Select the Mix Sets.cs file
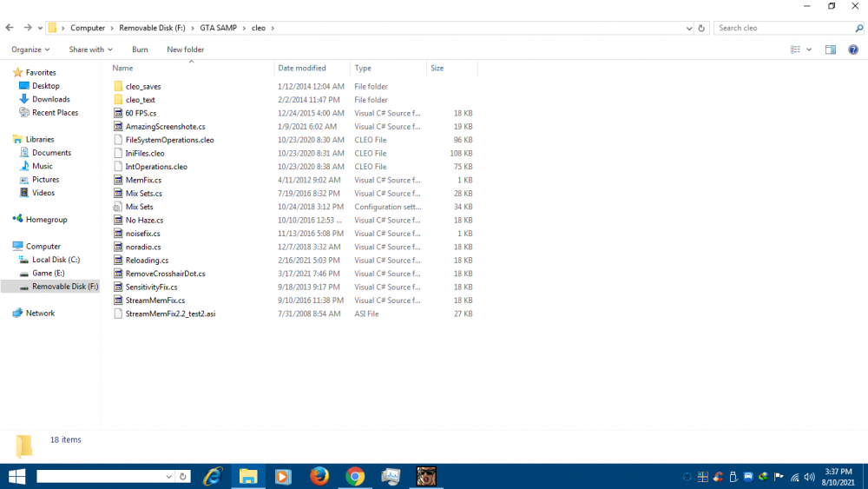 click(x=144, y=194)
